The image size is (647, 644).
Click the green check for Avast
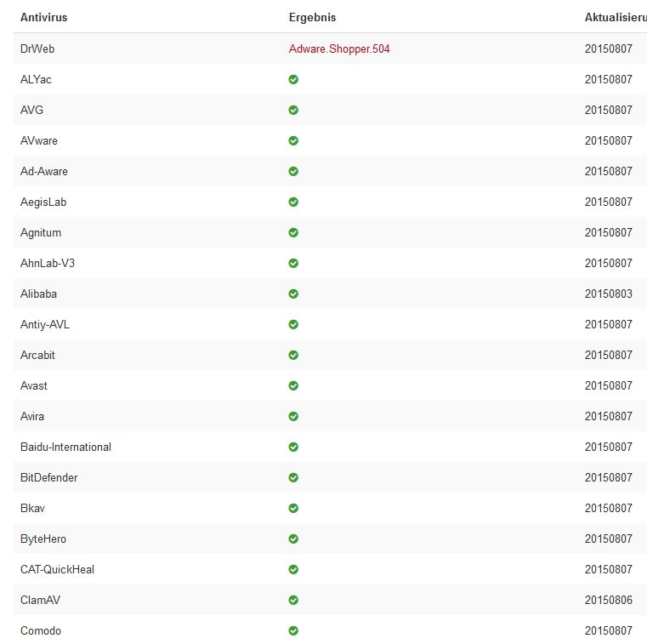(x=293, y=385)
